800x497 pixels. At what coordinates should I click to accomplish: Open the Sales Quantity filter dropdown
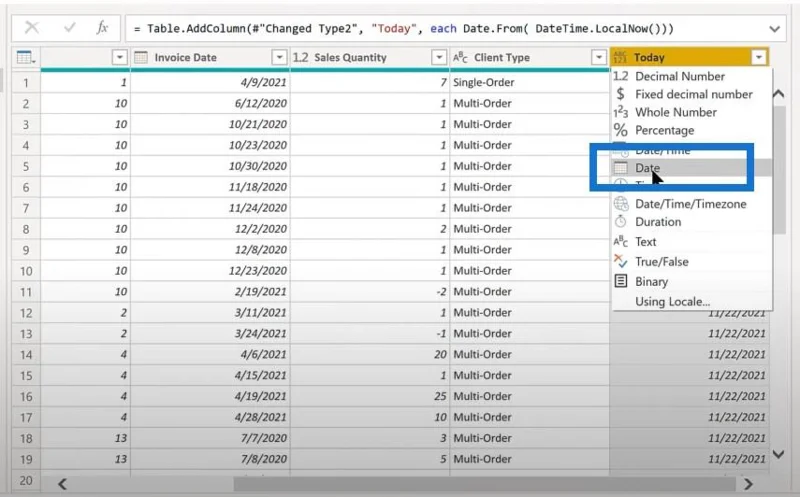click(439, 58)
